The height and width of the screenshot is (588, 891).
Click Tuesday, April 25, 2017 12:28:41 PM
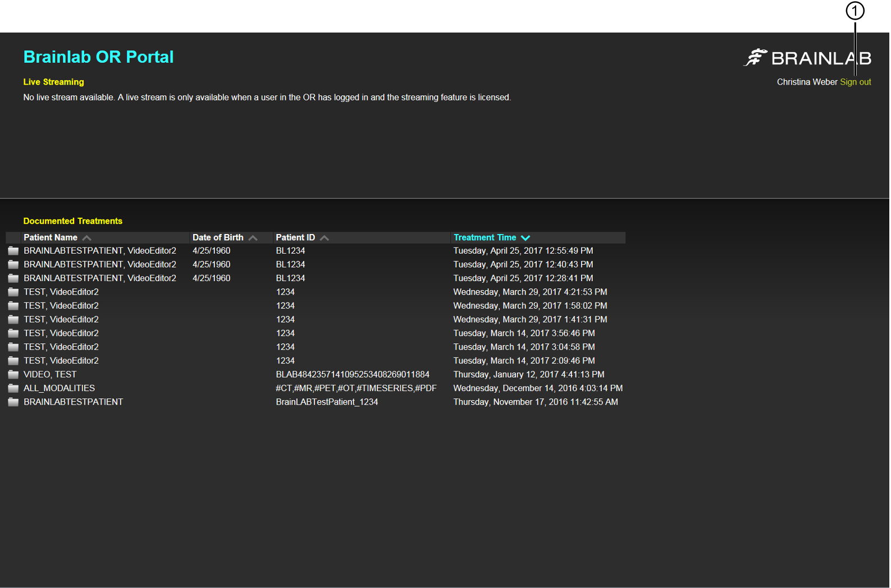coord(523,278)
